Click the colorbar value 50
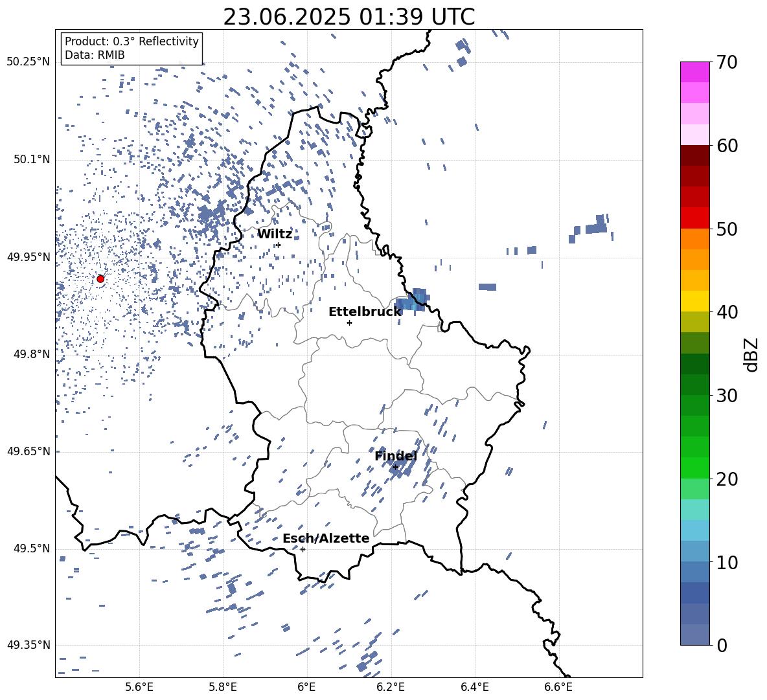The image size is (767, 700). [727, 229]
